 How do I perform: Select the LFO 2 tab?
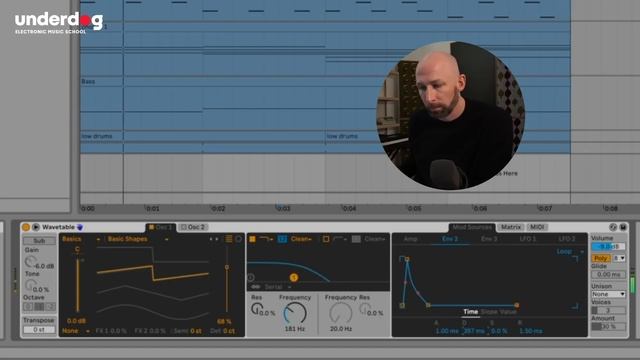coord(567,239)
